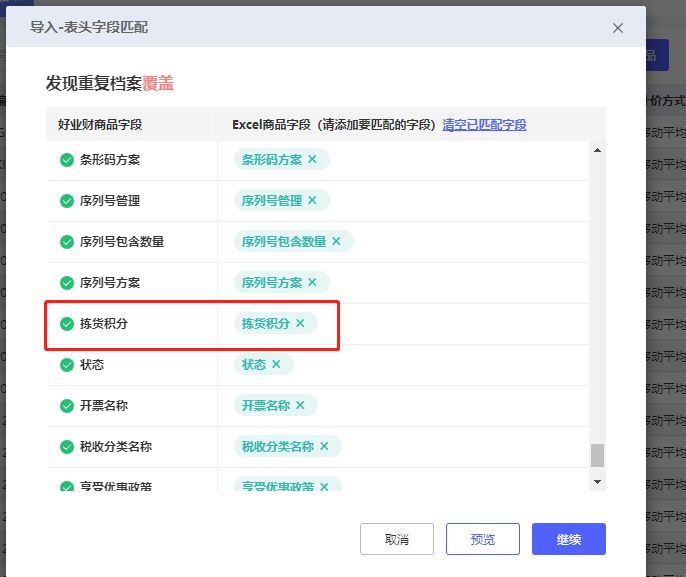Remove the 序列号包含数量 matched field tag
The width and height of the screenshot is (686, 577).
[x=336, y=242]
